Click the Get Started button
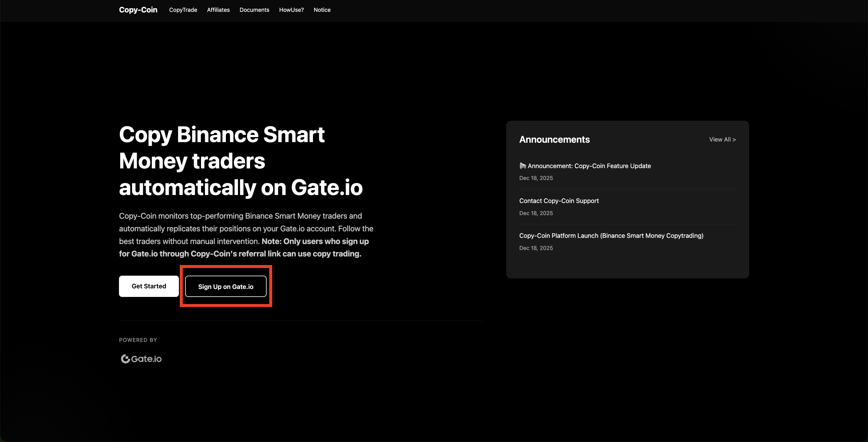This screenshot has height=442, width=868. (x=149, y=286)
